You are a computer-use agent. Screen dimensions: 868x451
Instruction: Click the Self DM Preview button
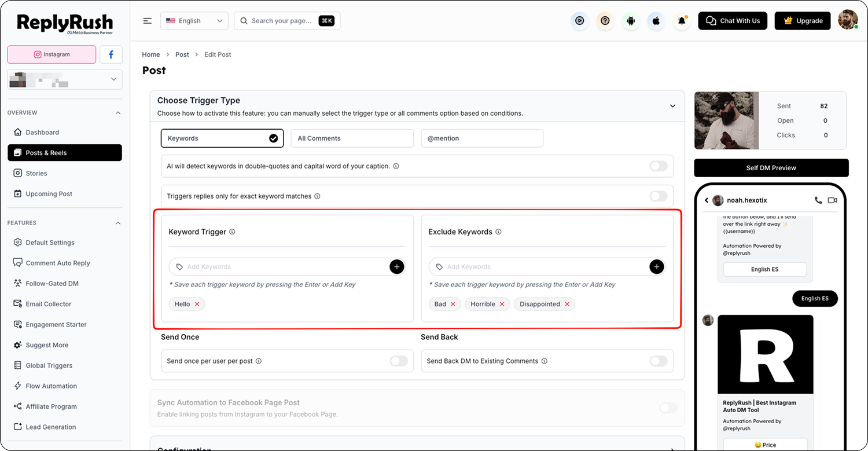coord(771,168)
